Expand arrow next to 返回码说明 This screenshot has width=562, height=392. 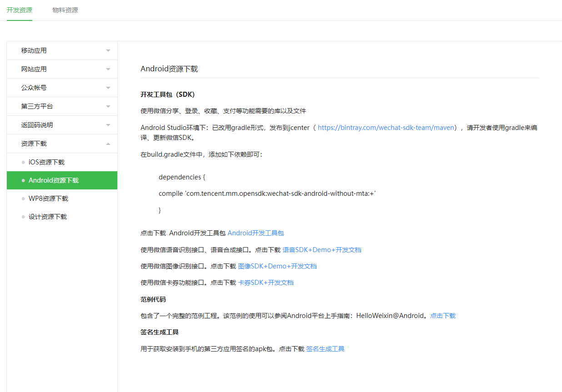pos(108,125)
